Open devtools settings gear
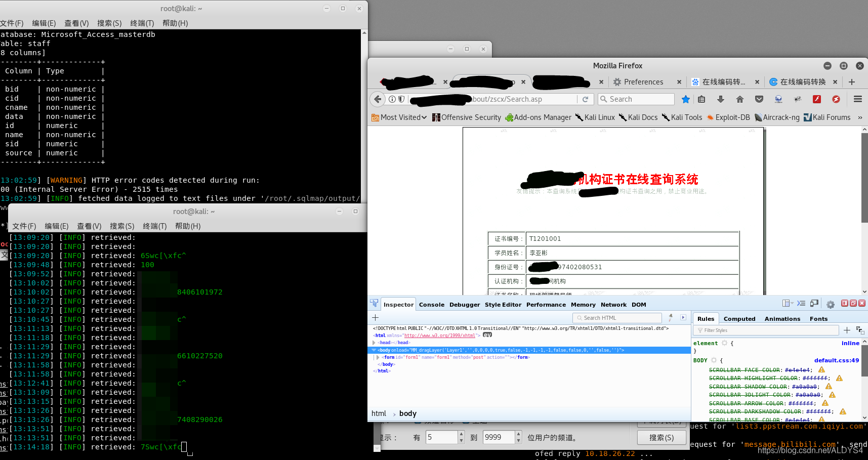 pos(831,304)
